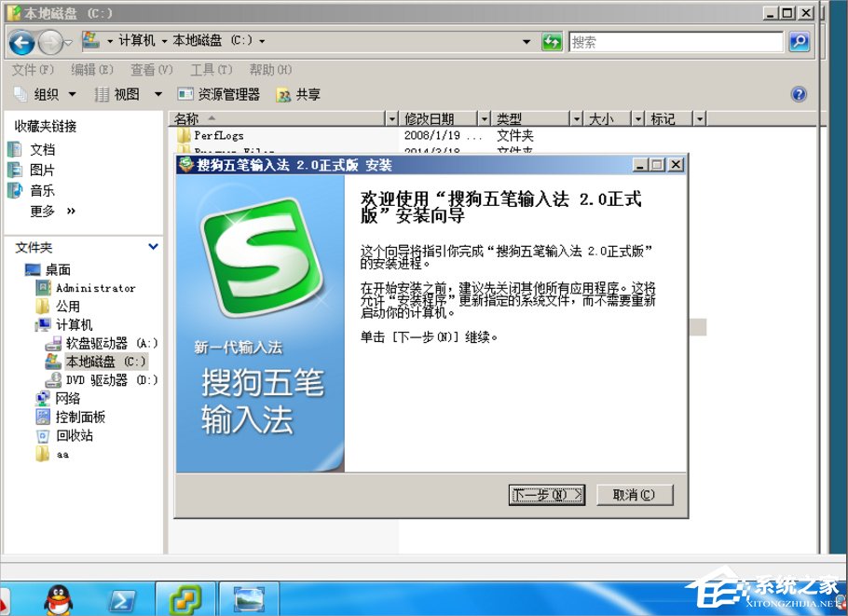
Task: Collapse the 文件夹 pane chevron
Action: click(x=152, y=246)
